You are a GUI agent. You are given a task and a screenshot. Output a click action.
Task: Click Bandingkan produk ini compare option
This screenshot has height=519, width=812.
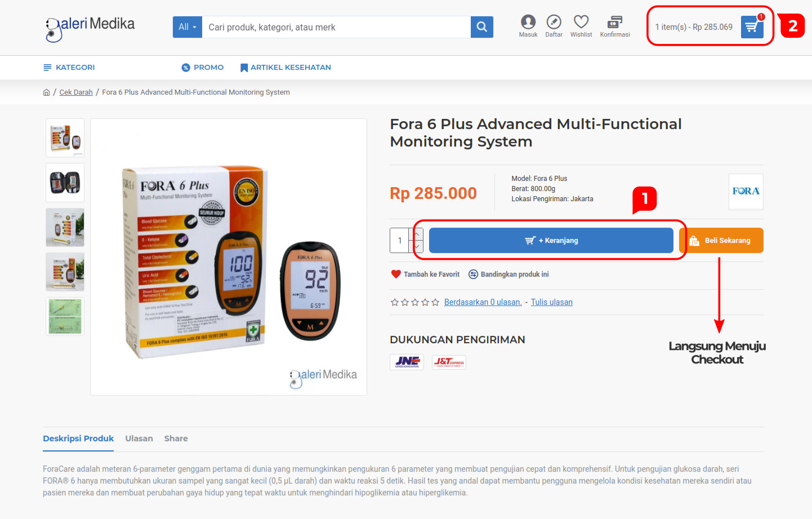(x=508, y=274)
